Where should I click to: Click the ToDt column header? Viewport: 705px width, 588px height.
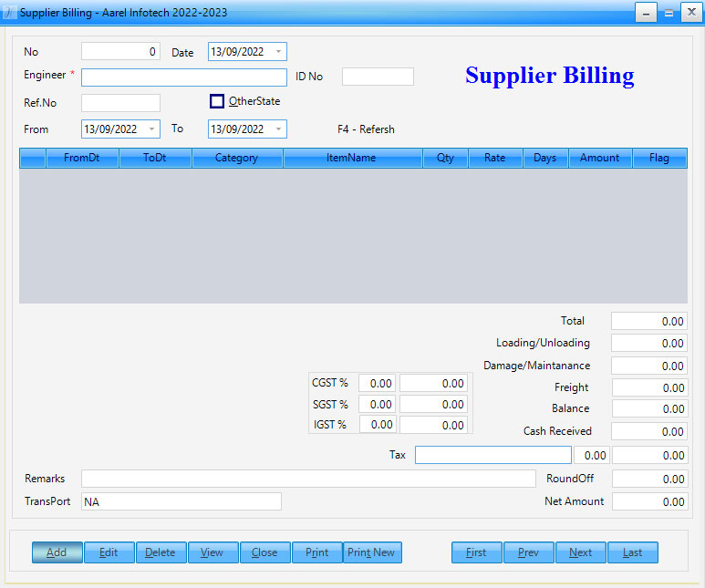[x=155, y=158]
